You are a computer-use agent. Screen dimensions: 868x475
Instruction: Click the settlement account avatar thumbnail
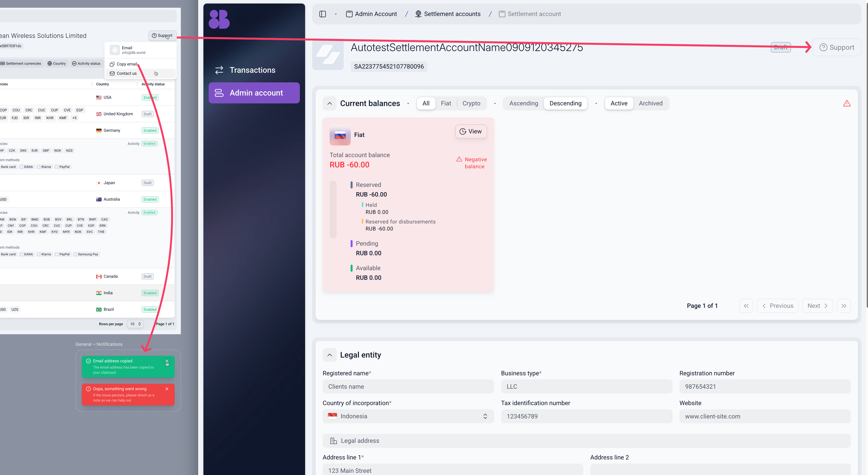tap(327, 55)
